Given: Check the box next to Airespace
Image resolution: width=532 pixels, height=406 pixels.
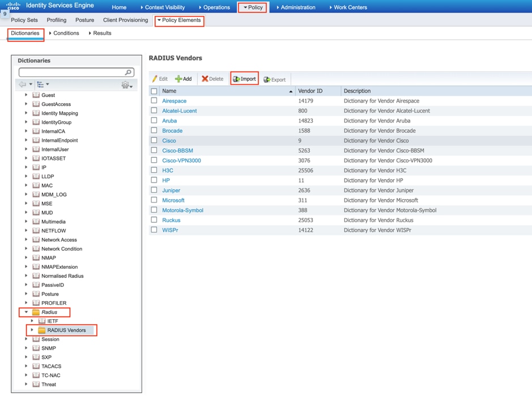Looking at the screenshot, I should click(x=154, y=101).
